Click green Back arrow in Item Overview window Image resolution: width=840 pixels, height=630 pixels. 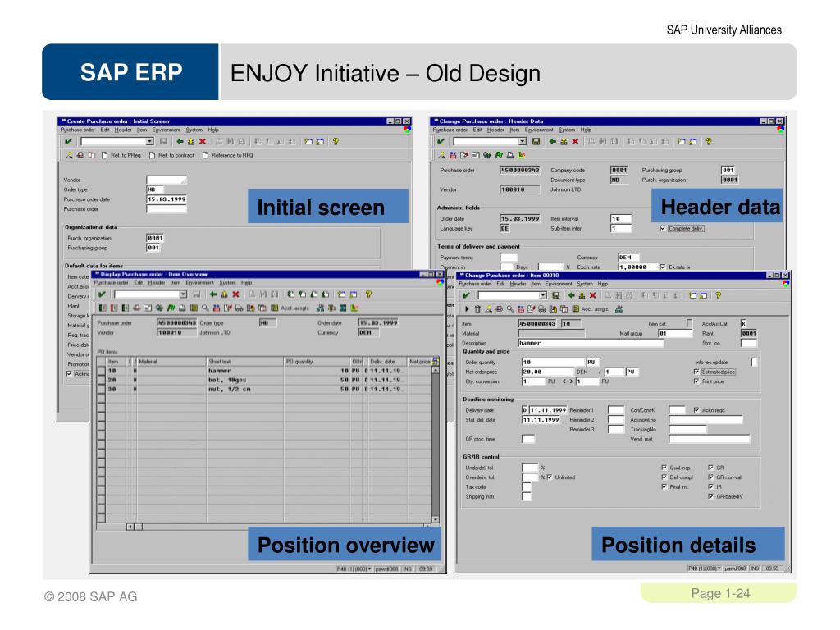[x=213, y=294]
